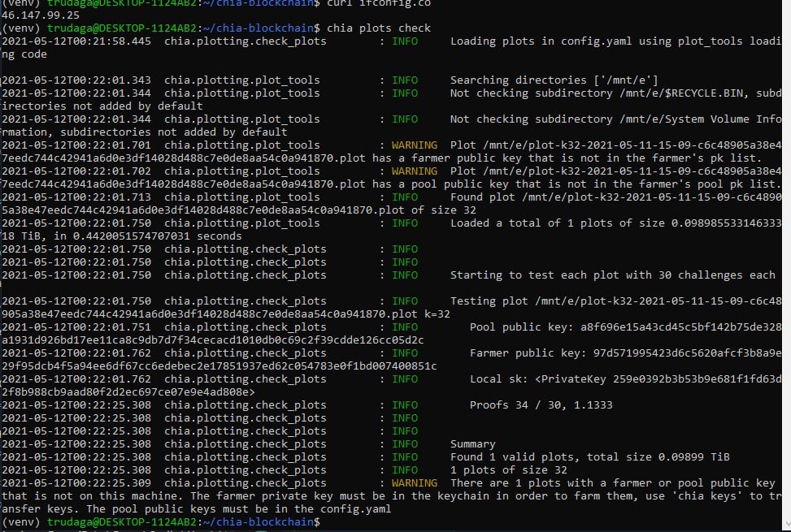This screenshot has width=791, height=532.
Task: Select 'has a farmer public key' warning text
Action: tap(444, 158)
